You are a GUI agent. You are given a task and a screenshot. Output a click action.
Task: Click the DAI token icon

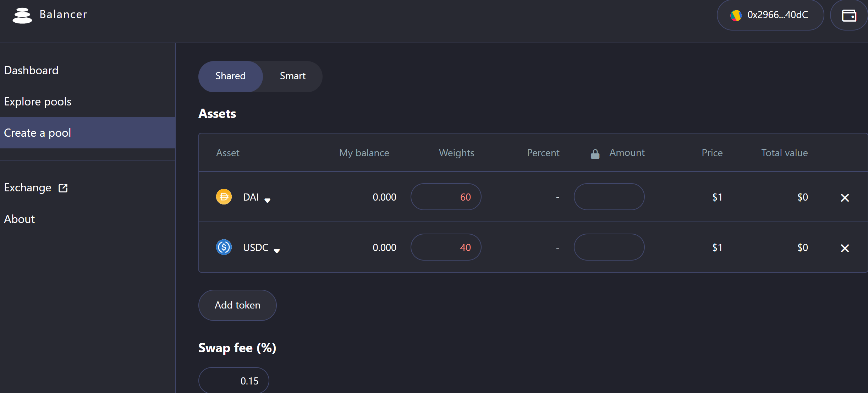click(x=224, y=197)
